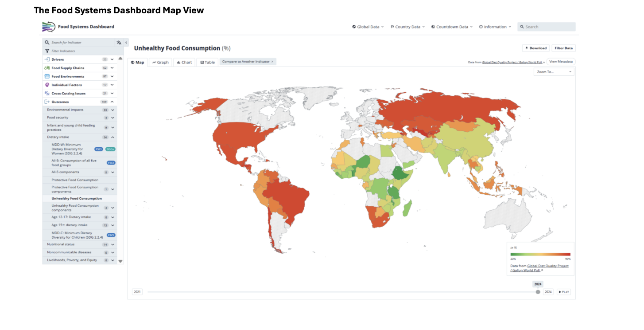644x330 pixels.
Task: Click the Individual Factors head icon
Action: point(47,85)
